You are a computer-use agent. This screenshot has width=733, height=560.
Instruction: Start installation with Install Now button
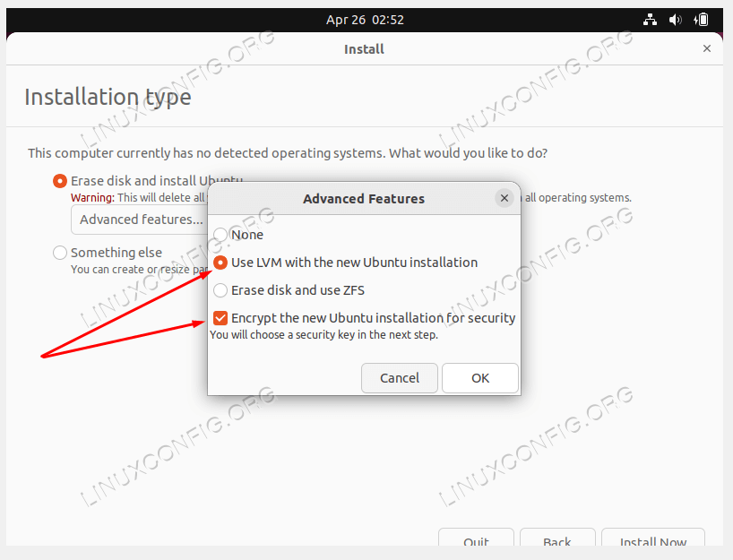click(653, 538)
